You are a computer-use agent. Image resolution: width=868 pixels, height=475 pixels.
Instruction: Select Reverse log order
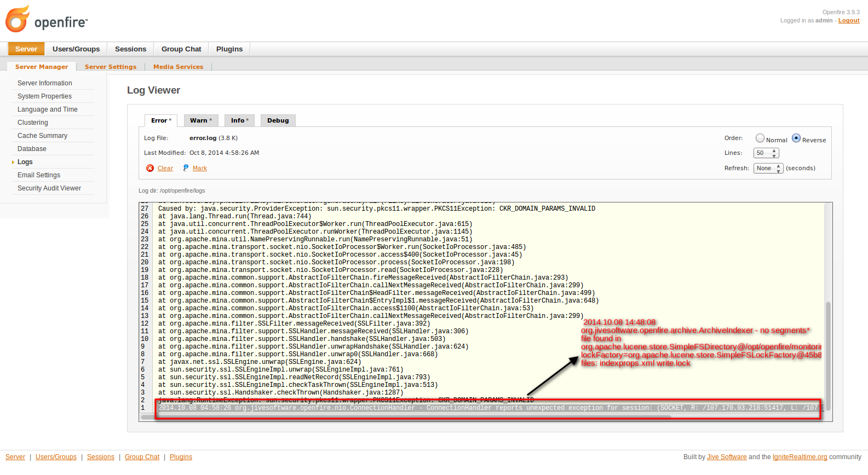[x=796, y=138]
